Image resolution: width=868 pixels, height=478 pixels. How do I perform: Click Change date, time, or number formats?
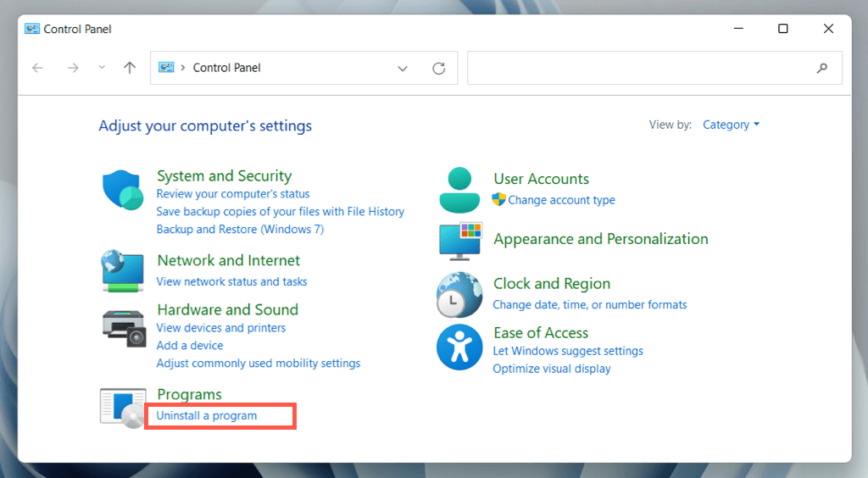(589, 305)
